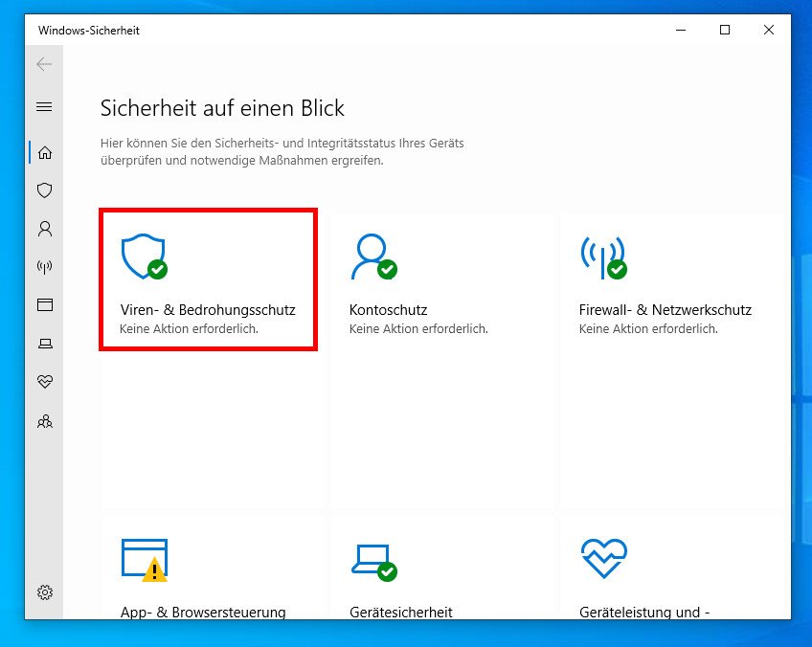Open the hamburger navigation menu

44,106
